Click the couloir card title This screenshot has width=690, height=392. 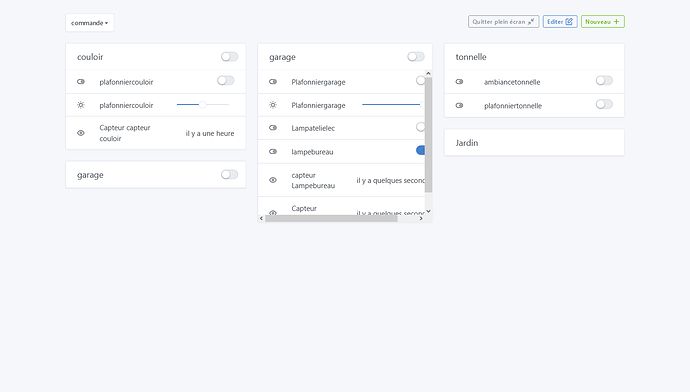click(90, 57)
